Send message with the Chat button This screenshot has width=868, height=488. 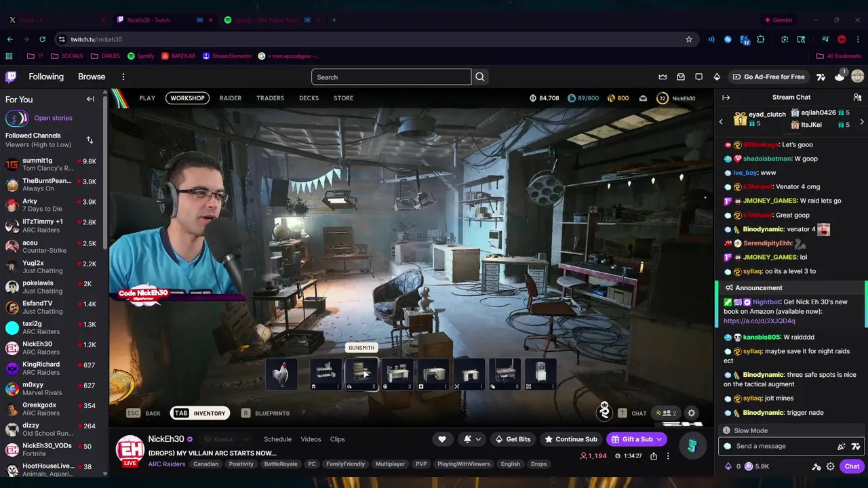pos(852,466)
